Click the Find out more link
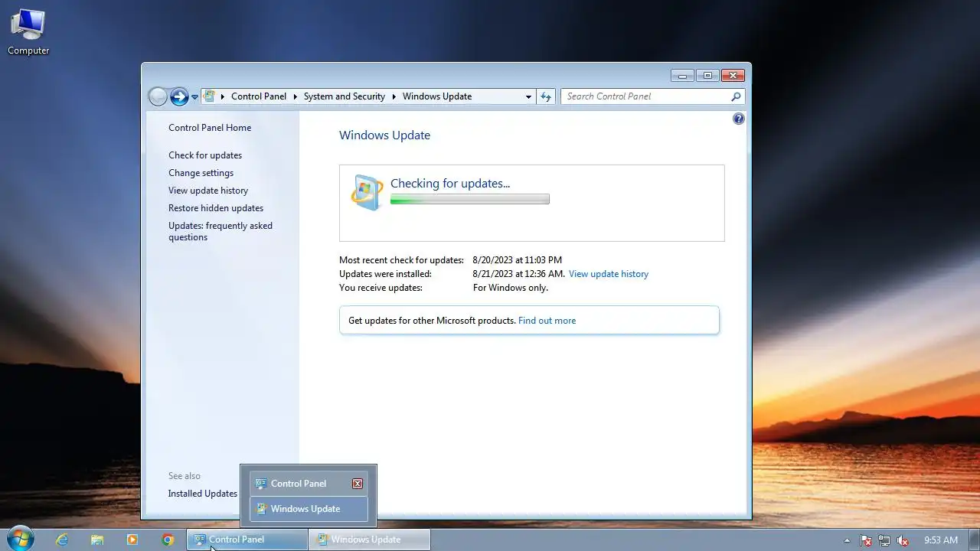 pos(547,321)
